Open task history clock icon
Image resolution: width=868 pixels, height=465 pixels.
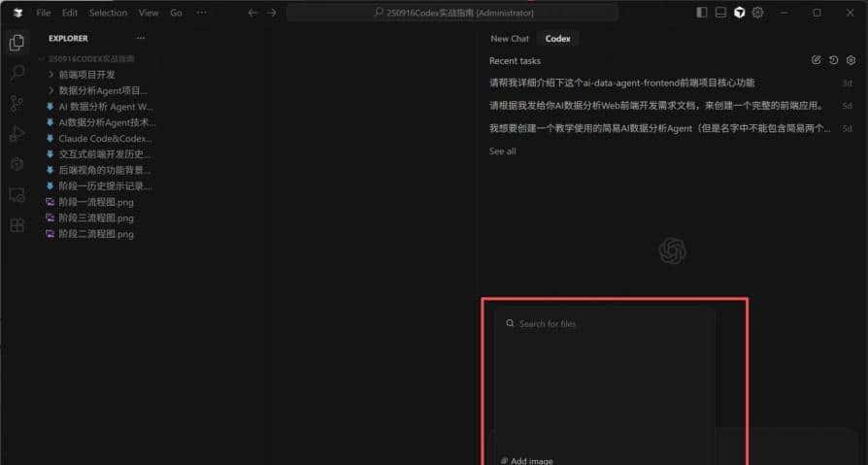[834, 60]
